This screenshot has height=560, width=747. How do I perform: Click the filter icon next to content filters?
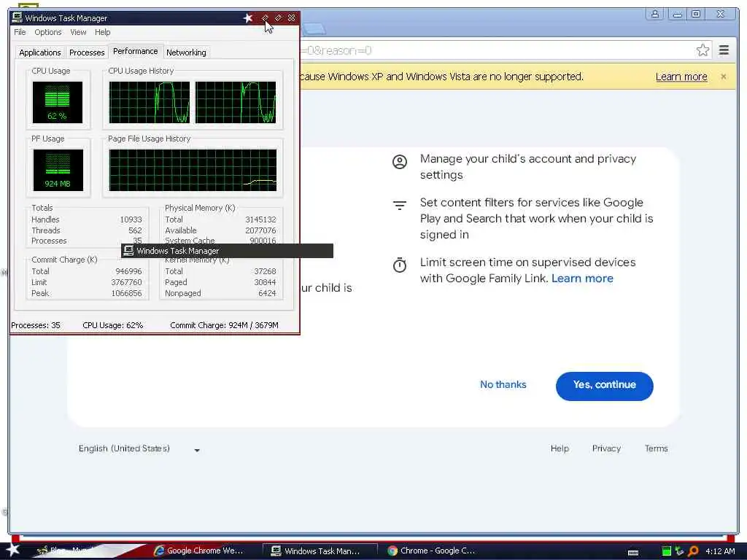pos(399,205)
